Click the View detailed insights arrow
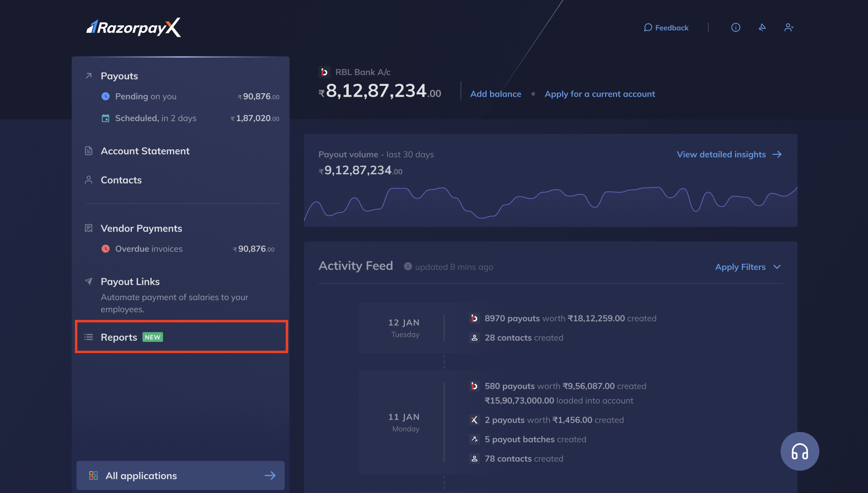 pyautogui.click(x=777, y=154)
